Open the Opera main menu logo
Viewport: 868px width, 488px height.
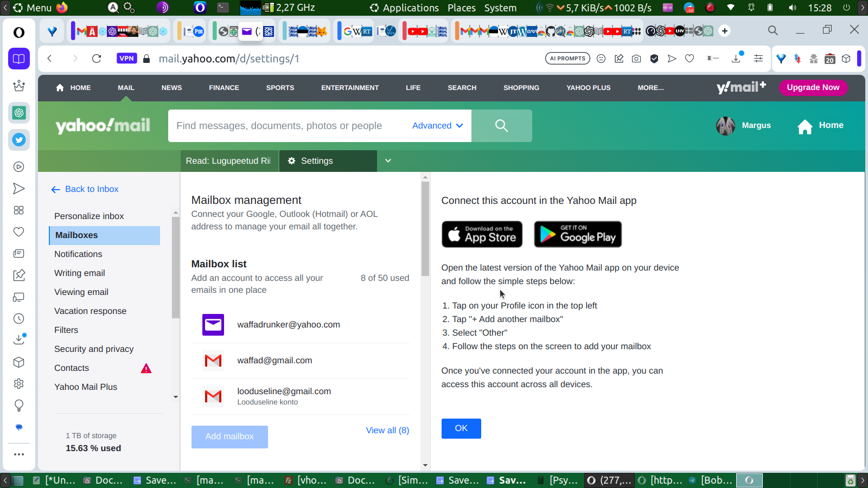pyautogui.click(x=19, y=33)
